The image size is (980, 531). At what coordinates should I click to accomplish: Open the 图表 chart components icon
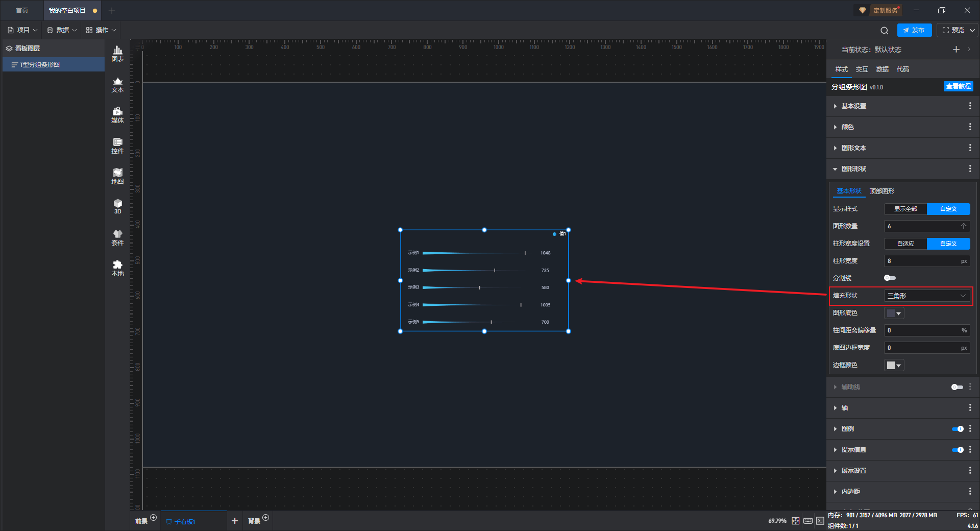click(x=117, y=54)
